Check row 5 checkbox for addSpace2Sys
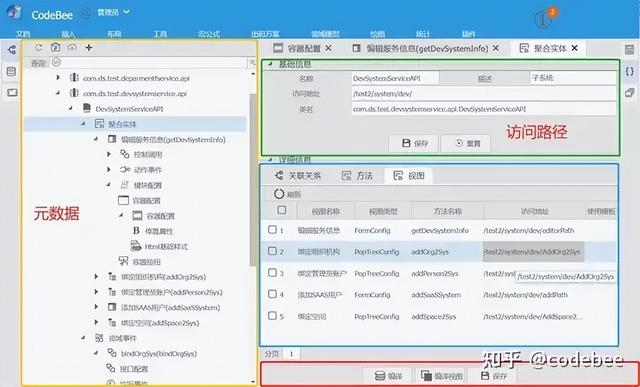Viewport: 640px width, 387px height. (272, 315)
